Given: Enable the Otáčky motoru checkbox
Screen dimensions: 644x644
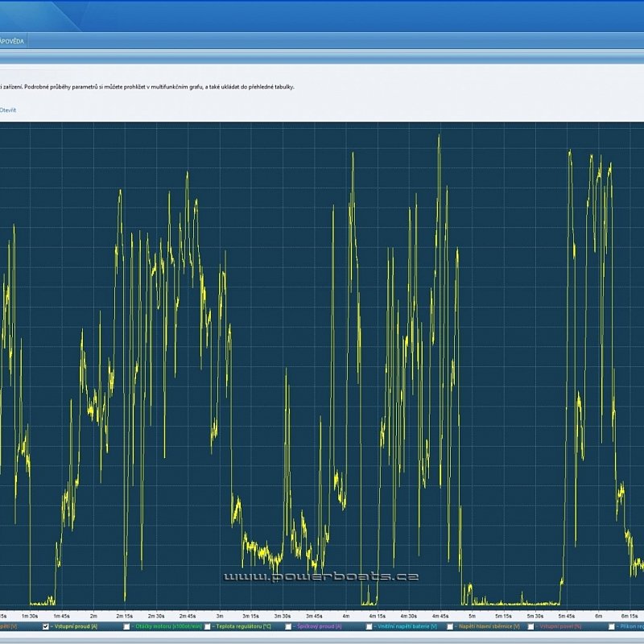Looking at the screenshot, I should (126, 626).
